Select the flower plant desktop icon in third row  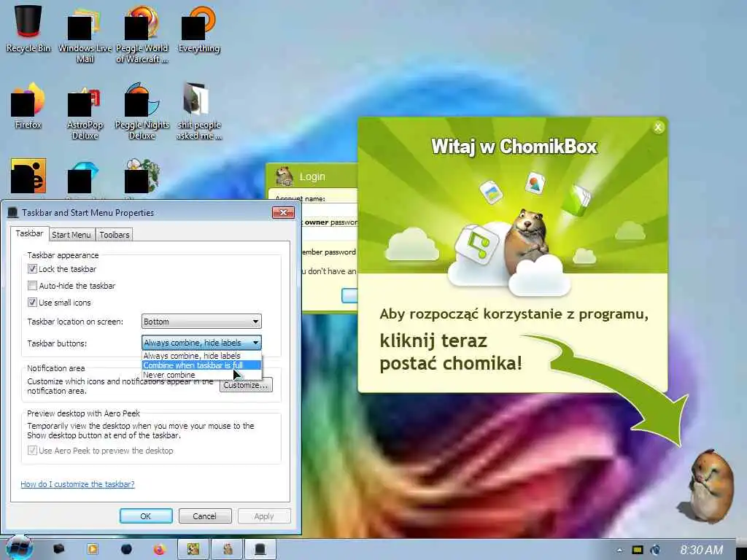tap(142, 176)
